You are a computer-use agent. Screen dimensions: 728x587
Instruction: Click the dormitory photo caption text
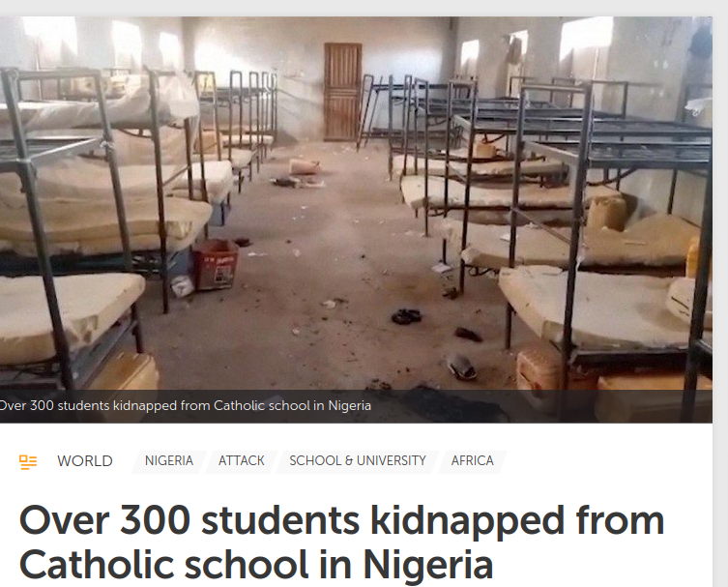point(186,406)
